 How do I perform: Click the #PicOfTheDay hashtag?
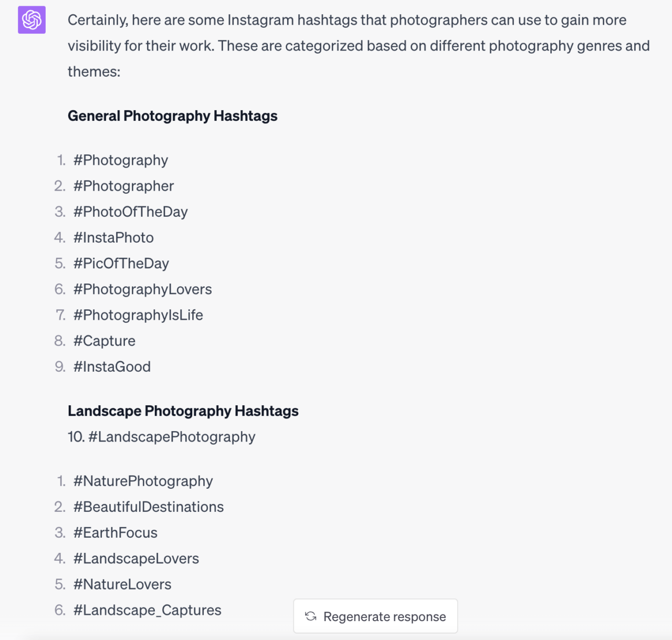(121, 264)
